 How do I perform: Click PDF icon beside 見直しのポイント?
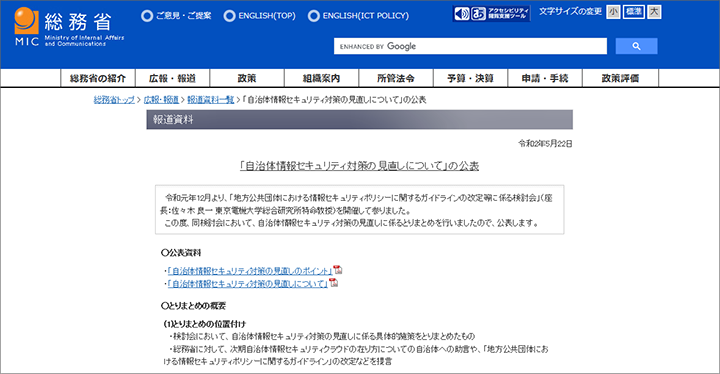[x=338, y=270]
